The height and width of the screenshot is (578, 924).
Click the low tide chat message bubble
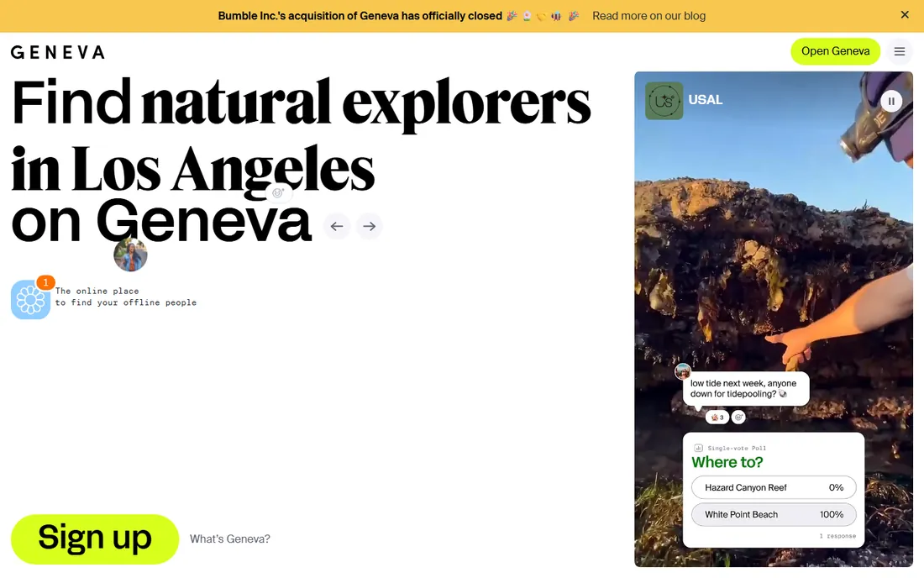[x=746, y=388]
